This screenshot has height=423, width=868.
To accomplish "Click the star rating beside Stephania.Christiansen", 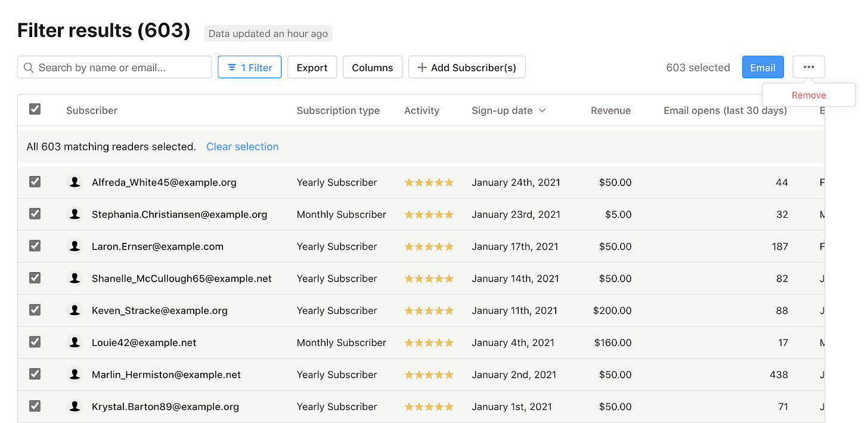I will pos(429,214).
